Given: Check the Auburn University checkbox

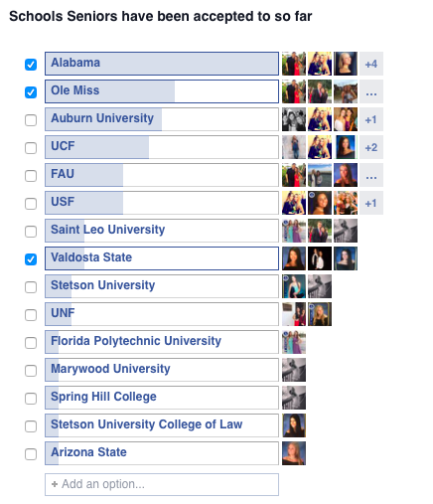Looking at the screenshot, I should (x=31, y=120).
